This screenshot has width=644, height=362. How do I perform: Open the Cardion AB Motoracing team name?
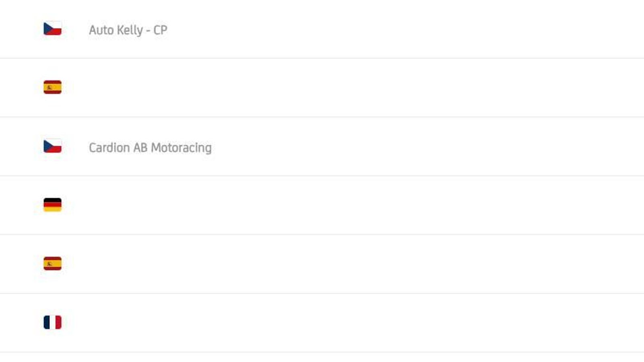[150, 148]
